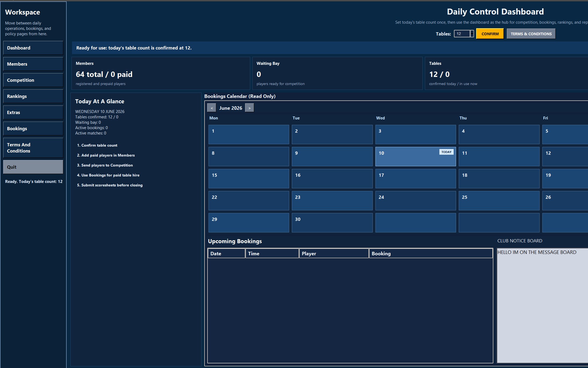Click the 'Waiting bay: 0' glance line
Image resolution: width=588 pixels, height=368 pixels.
[88, 122]
